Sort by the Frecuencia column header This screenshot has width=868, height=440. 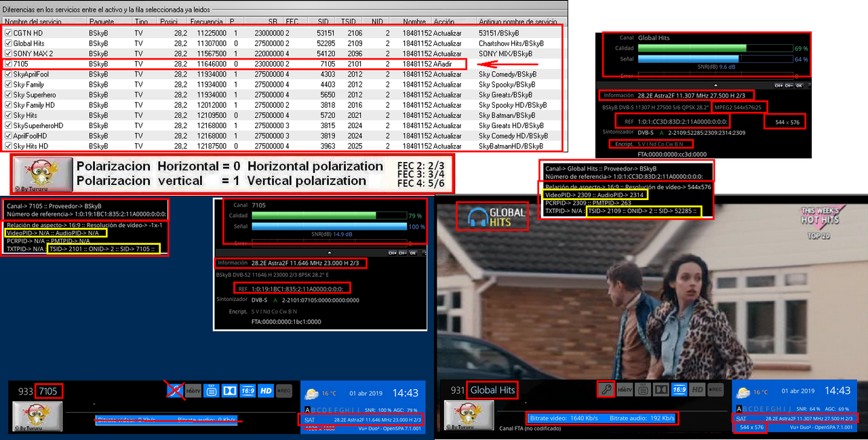pos(206,22)
